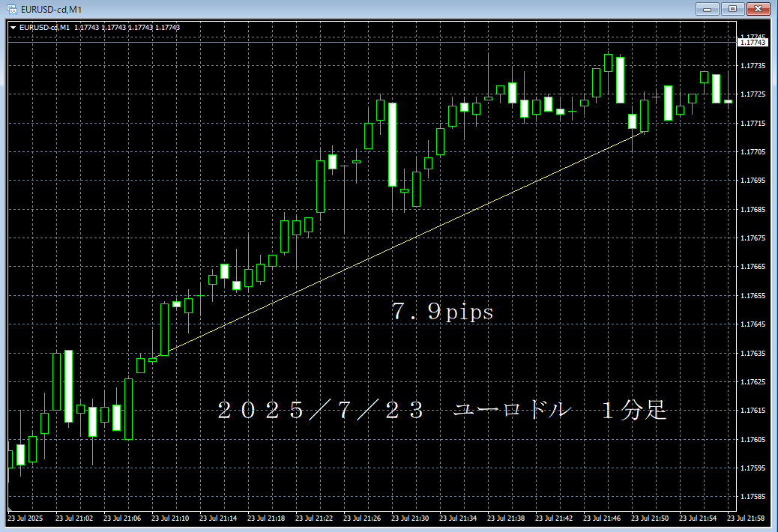This screenshot has width=778, height=532.
Task: Click the '23 Jul 21:18' time label
Action: click(266, 518)
